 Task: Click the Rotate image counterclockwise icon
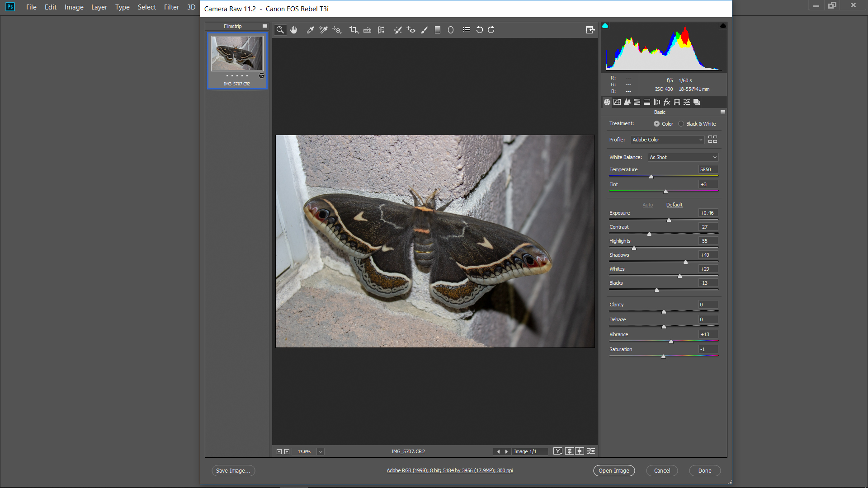[480, 30]
